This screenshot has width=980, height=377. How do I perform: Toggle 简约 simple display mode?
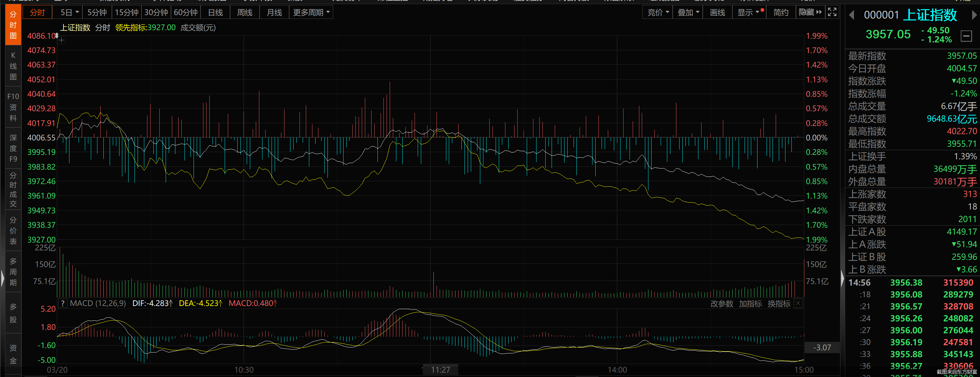pos(781,12)
